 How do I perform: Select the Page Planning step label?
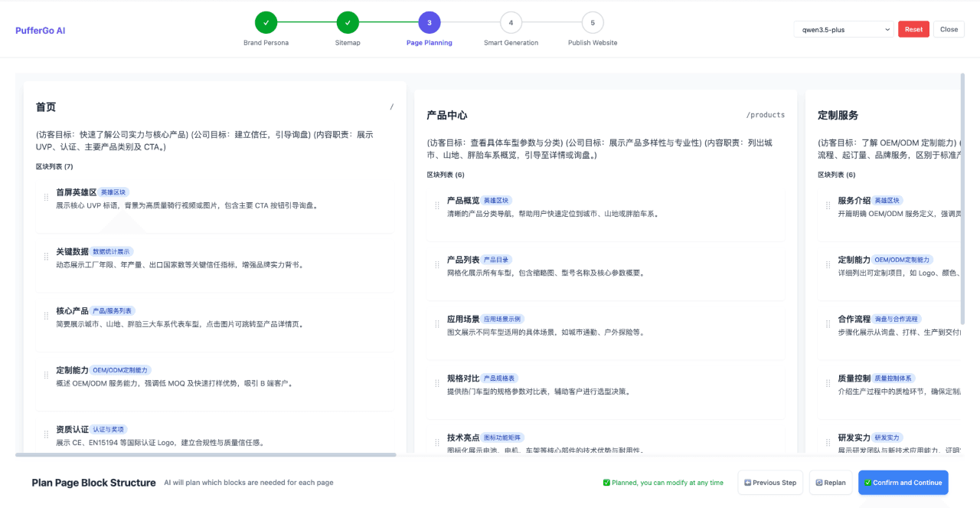(429, 42)
